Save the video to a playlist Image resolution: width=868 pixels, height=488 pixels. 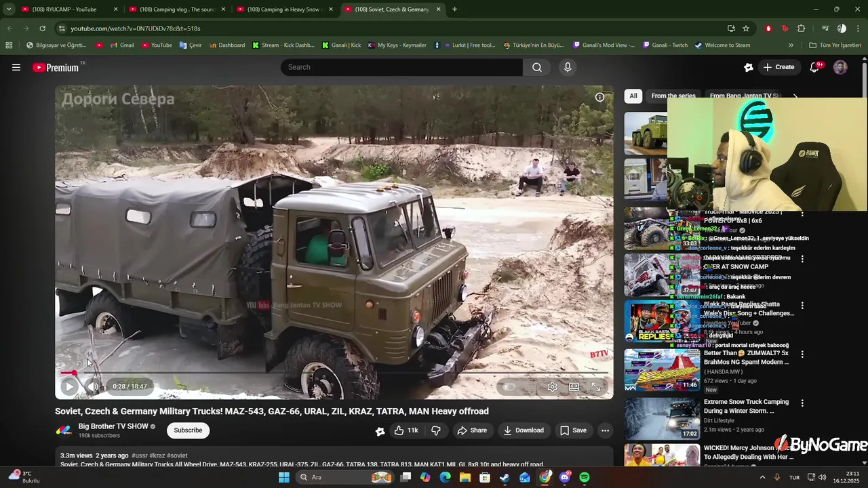[573, 430]
